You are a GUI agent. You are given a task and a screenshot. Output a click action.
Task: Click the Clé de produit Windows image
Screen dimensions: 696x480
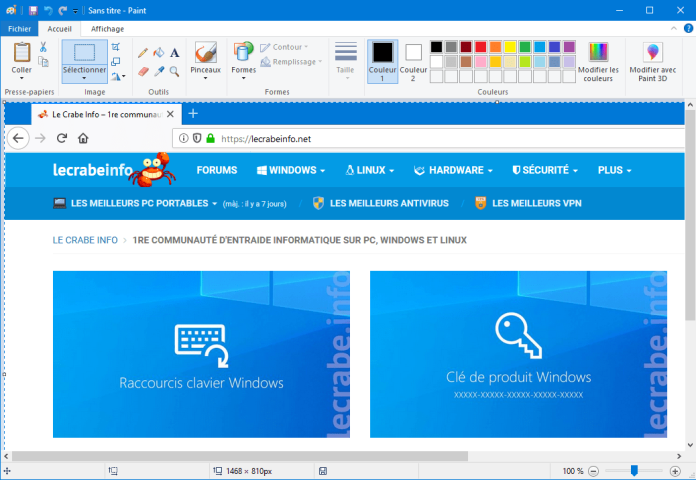coord(518,354)
